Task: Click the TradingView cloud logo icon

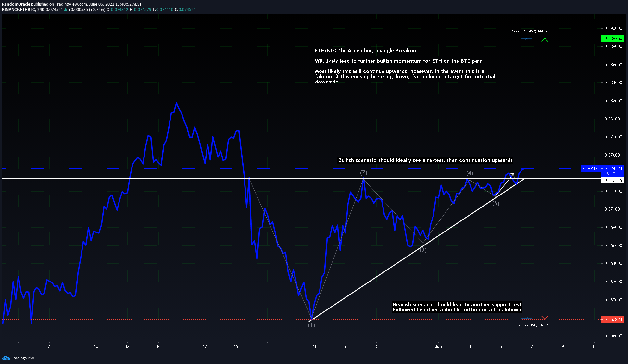Action: (x=6, y=358)
